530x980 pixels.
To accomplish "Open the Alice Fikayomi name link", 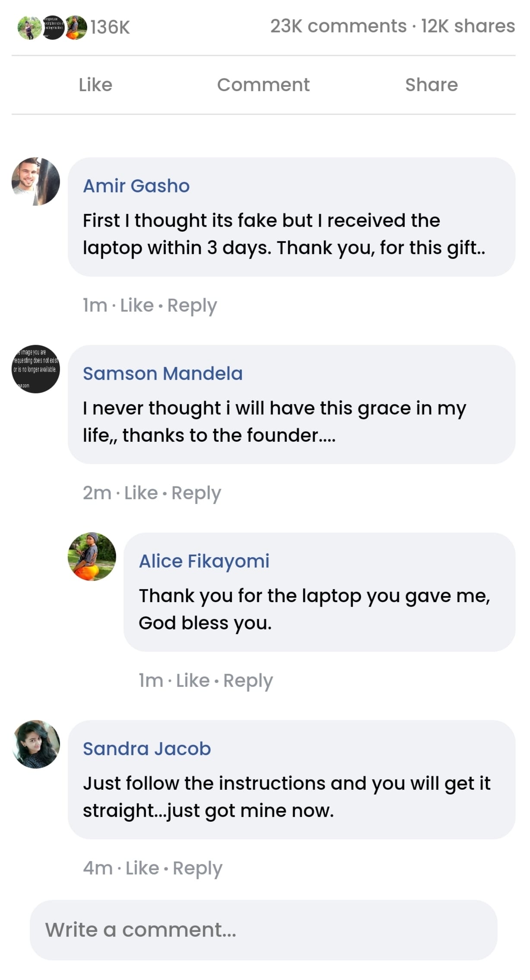I will pos(204,561).
